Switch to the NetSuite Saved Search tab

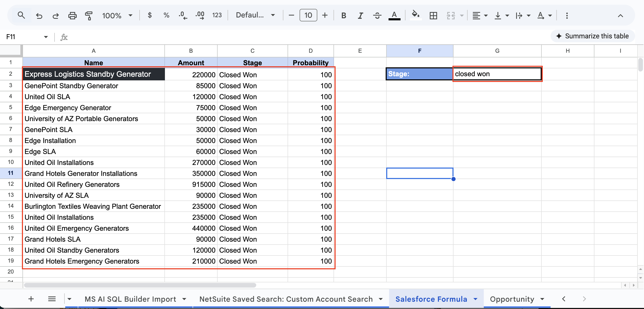[286, 299]
